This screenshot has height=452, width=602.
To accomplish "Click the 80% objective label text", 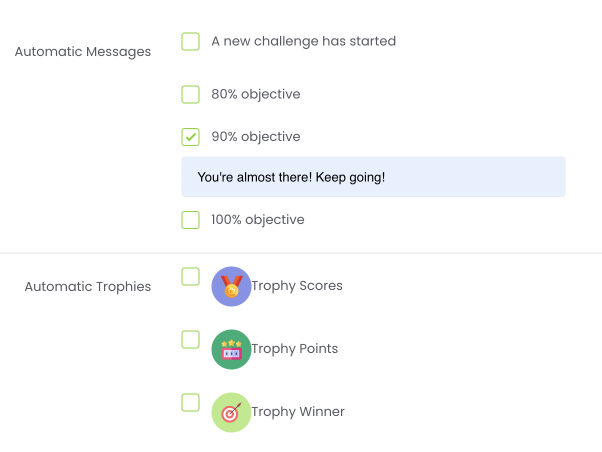I will (256, 94).
